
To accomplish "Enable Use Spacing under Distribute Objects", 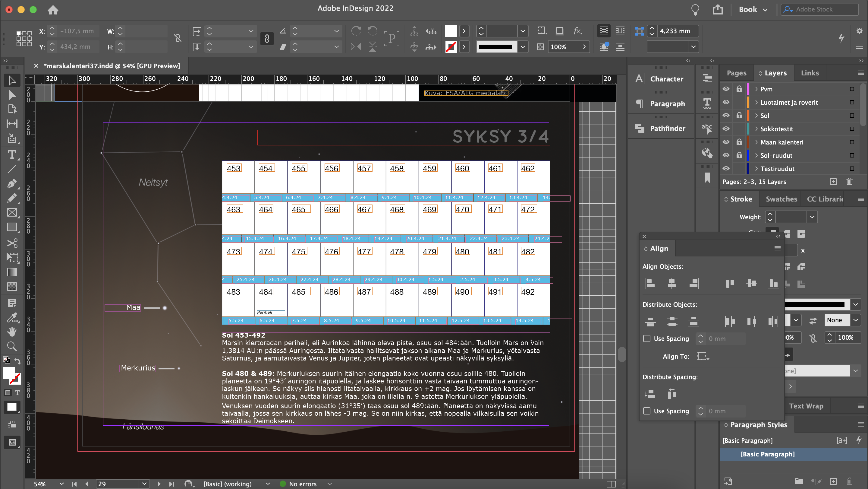I will tap(646, 338).
